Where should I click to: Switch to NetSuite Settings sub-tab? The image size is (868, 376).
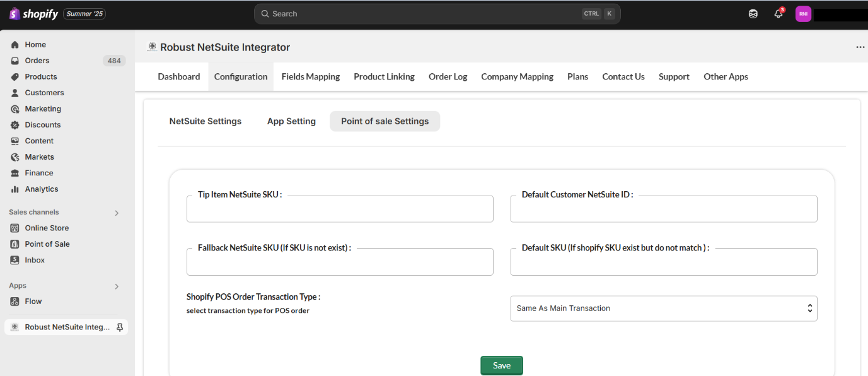tap(205, 121)
